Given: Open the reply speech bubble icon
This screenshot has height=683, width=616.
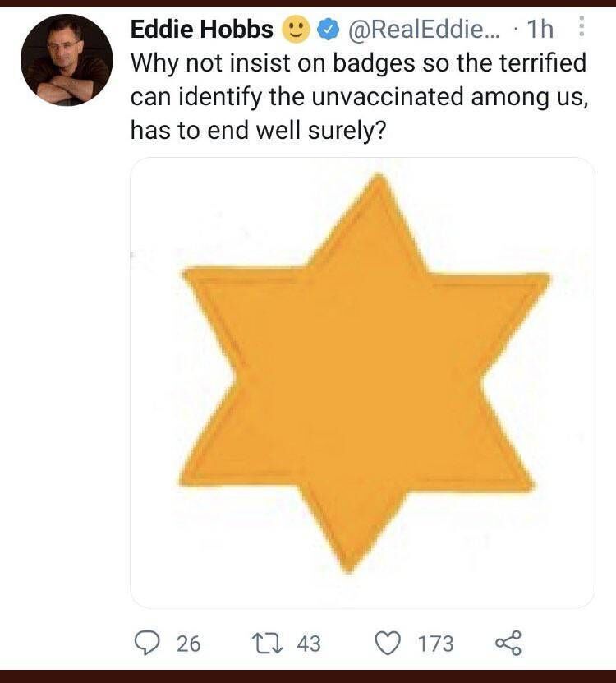Looking at the screenshot, I should tap(146, 643).
